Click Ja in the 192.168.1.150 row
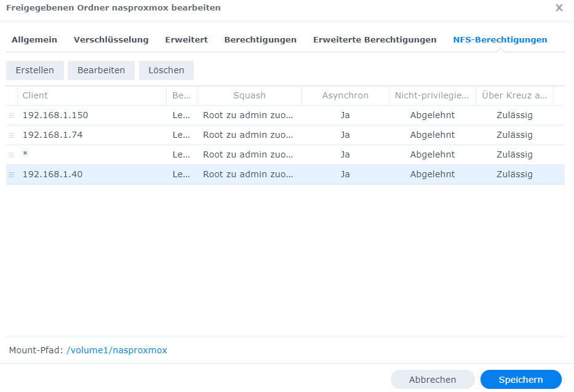 tap(345, 115)
